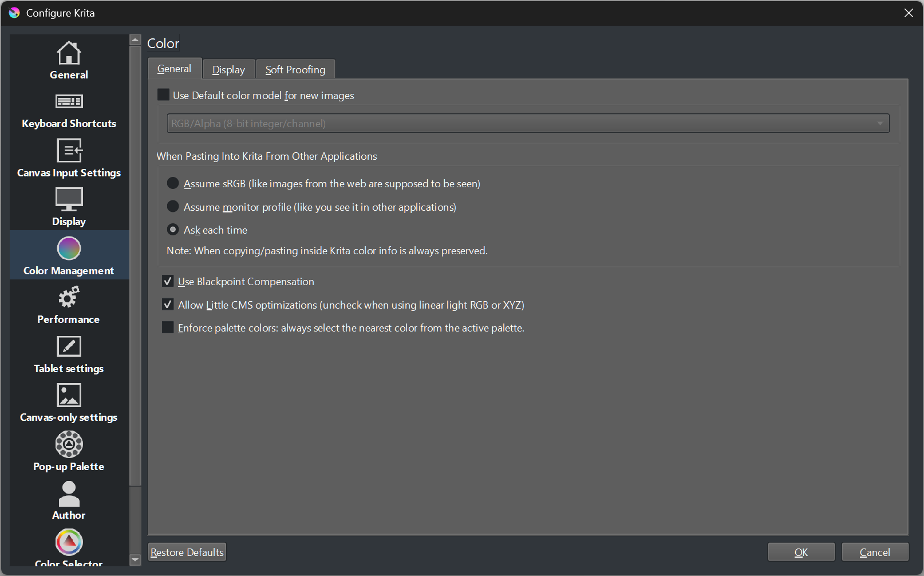The height and width of the screenshot is (576, 924).
Task: Switch to the Display tab
Action: point(228,70)
